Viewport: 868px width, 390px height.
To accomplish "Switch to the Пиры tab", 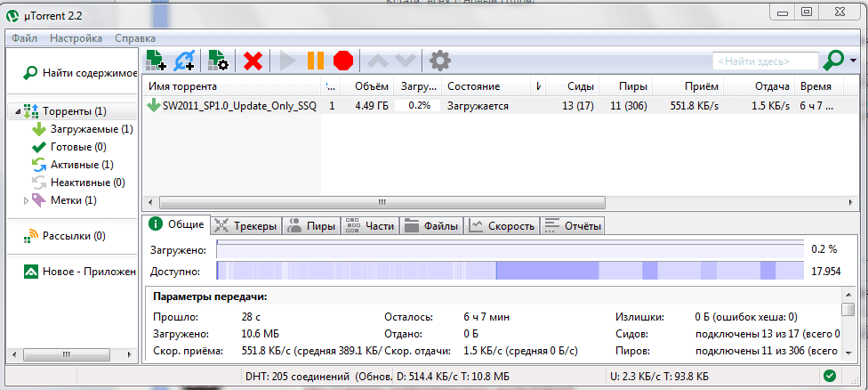I will [312, 225].
